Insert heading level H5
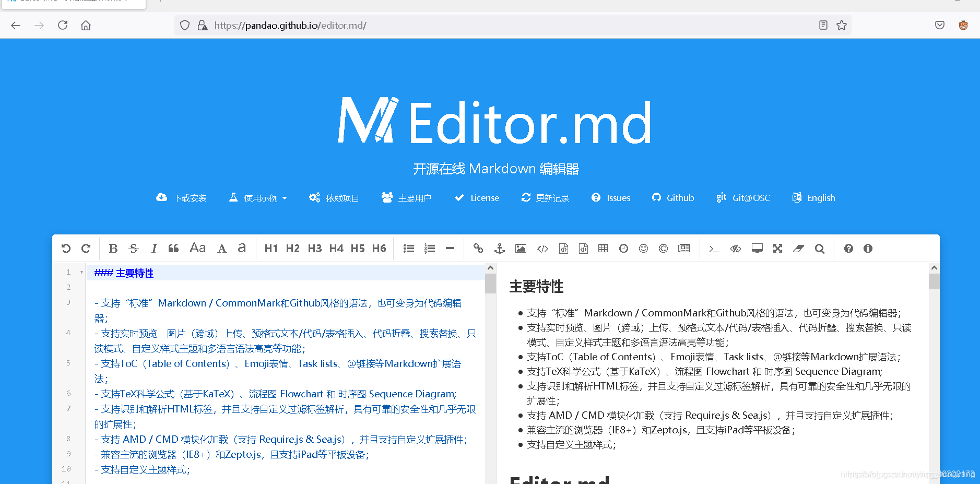The width and height of the screenshot is (980, 484). coord(358,249)
